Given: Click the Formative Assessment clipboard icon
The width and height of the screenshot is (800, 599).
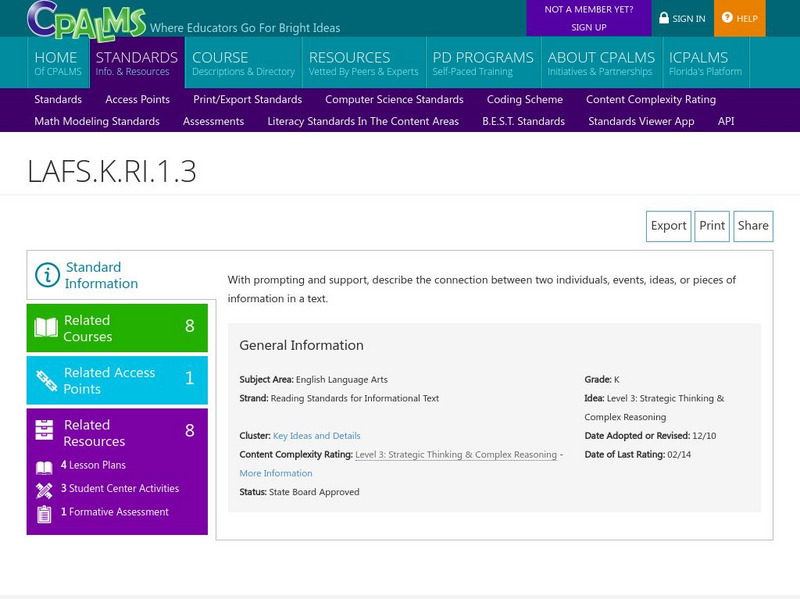Looking at the screenshot, I should 44,513.
